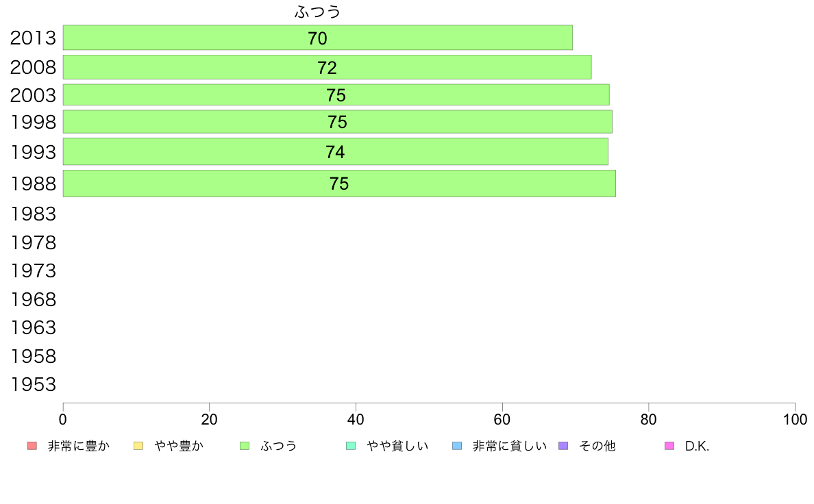Screen dimensions: 814x504
Task: Click the 1983 year label
Action: click(33, 214)
